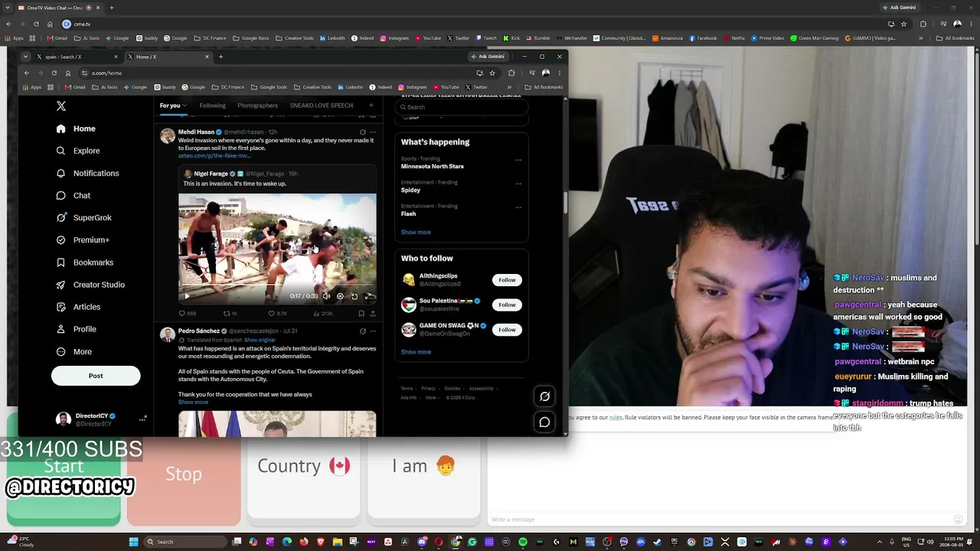The width and height of the screenshot is (980, 551).
Task: Open the I am gender selector
Action: (x=423, y=466)
